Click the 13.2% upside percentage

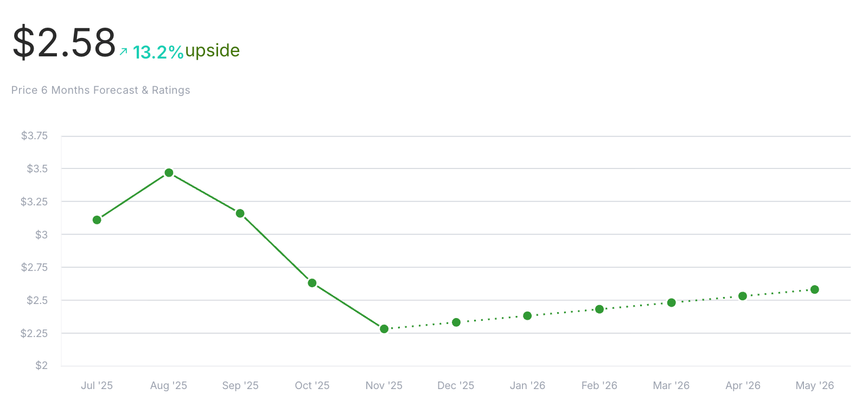[x=158, y=52]
